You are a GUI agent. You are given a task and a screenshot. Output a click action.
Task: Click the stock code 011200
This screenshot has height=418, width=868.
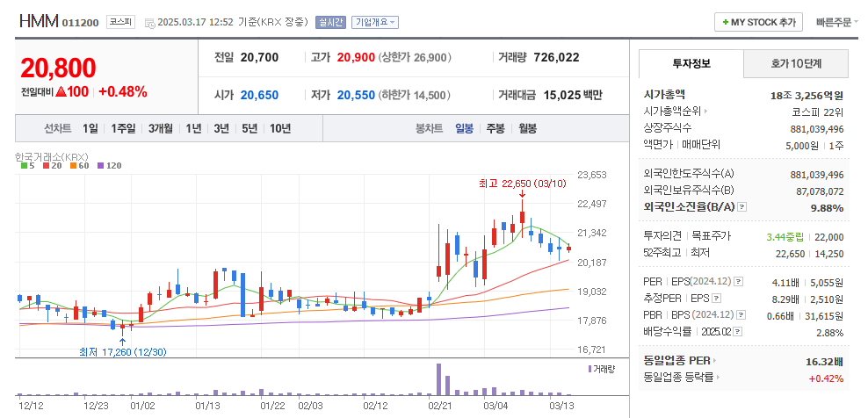tap(81, 23)
